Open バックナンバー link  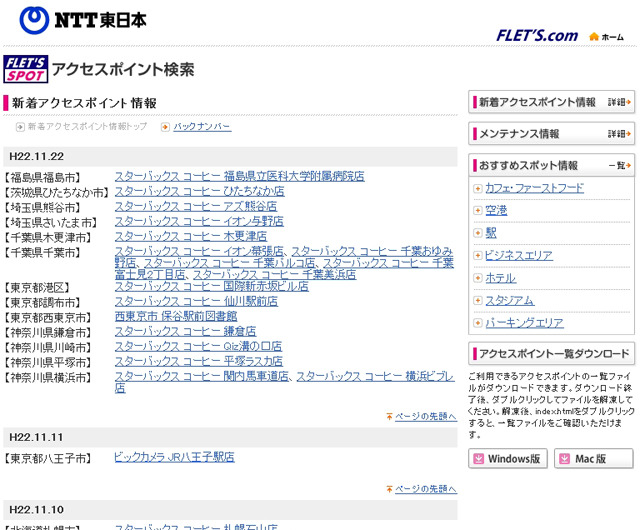(x=202, y=127)
